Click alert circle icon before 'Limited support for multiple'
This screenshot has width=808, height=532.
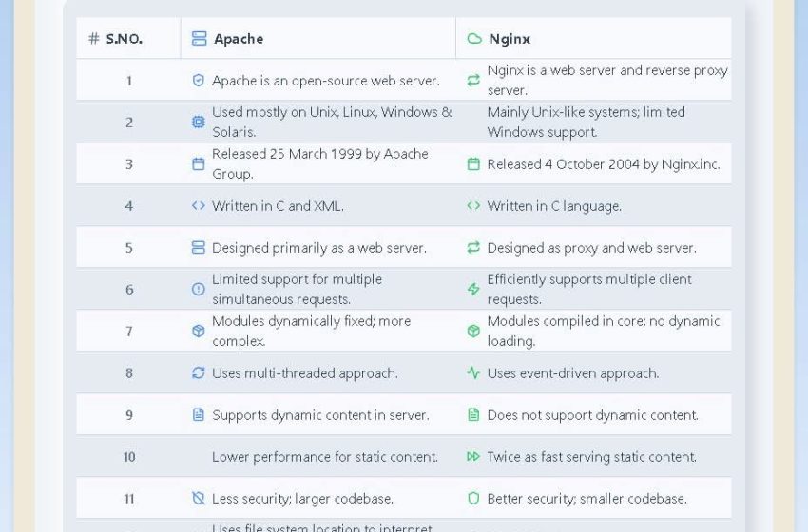[x=199, y=290]
